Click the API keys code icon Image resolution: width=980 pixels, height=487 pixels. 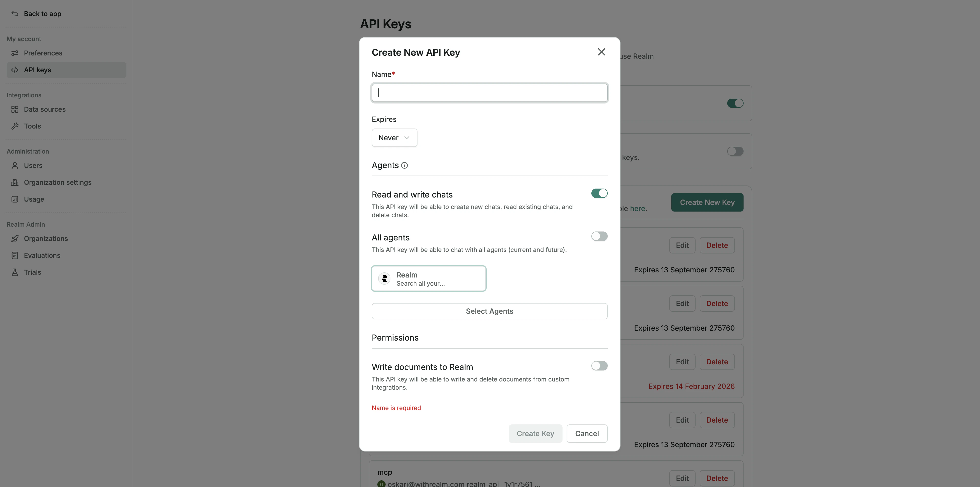coord(15,70)
